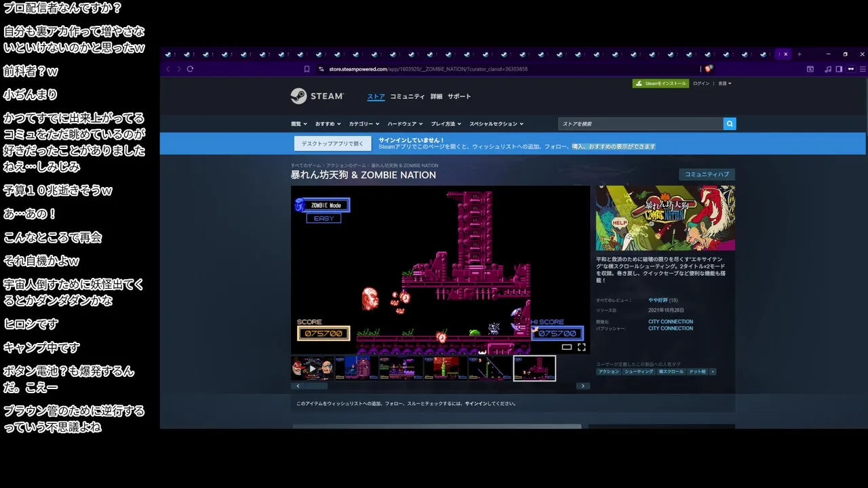
Task: Reload the Steam store page
Action: pos(190,69)
